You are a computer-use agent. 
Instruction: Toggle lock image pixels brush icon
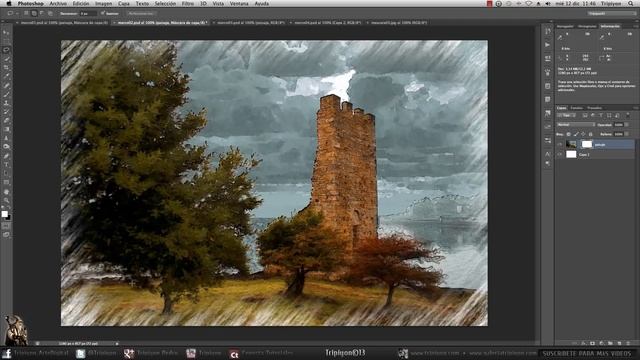coord(576,134)
